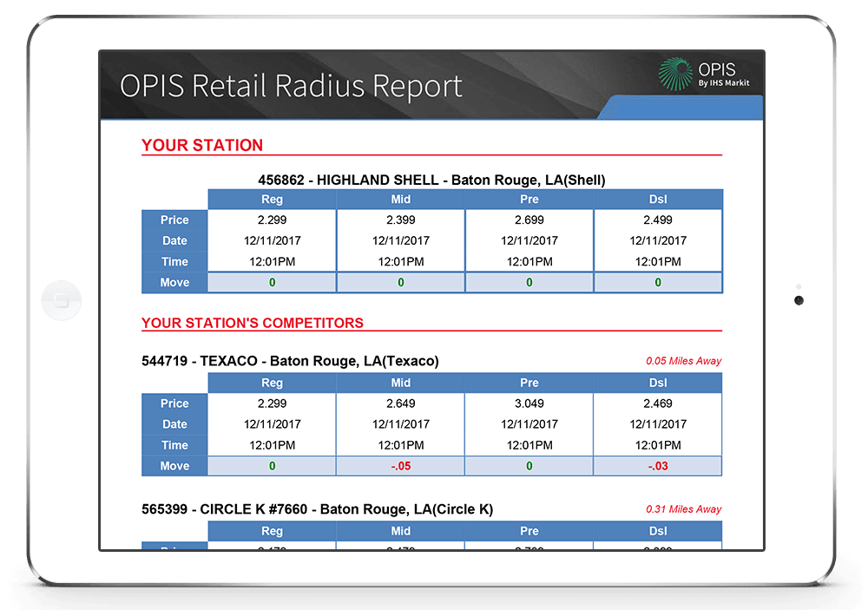The image size is (868, 610).
Task: Click Texaco Dsl date 12/11/2017
Action: pos(658,424)
